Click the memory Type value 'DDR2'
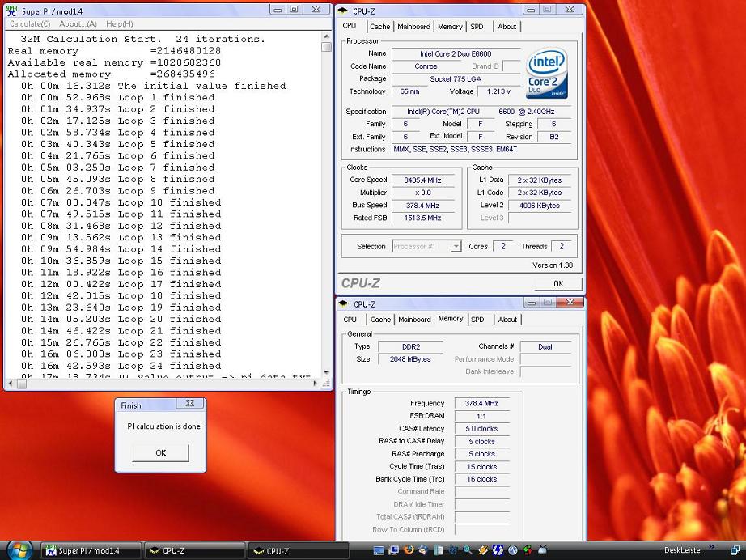The height and width of the screenshot is (560, 746). point(410,347)
